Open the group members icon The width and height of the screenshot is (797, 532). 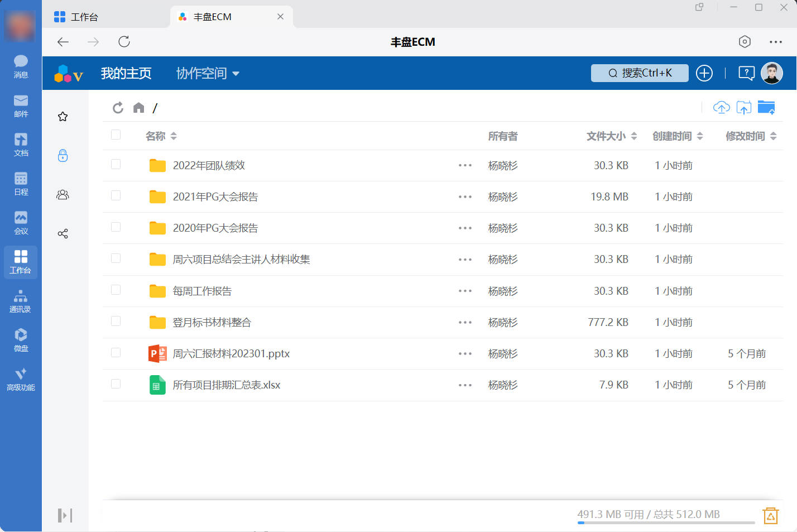pyautogui.click(x=63, y=195)
